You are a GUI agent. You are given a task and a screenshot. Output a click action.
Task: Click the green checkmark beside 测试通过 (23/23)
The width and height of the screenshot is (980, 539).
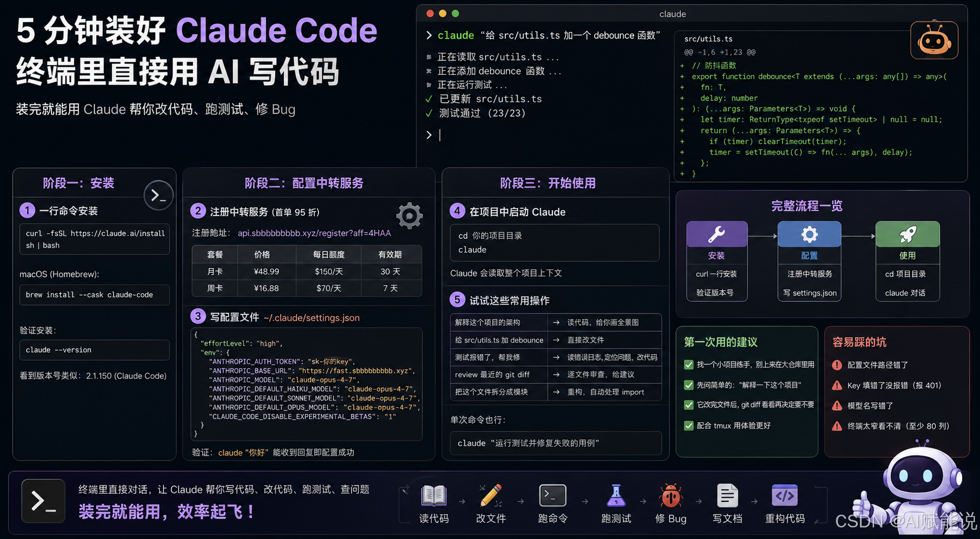(429, 113)
